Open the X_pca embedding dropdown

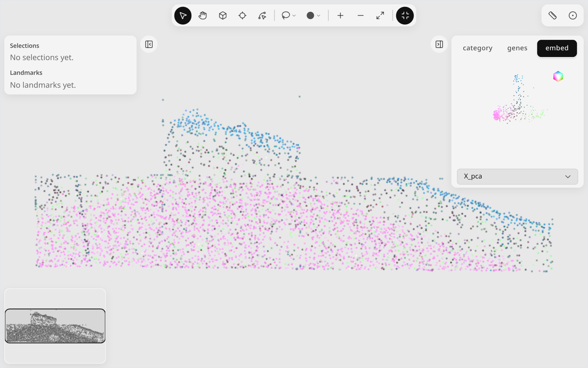click(517, 176)
